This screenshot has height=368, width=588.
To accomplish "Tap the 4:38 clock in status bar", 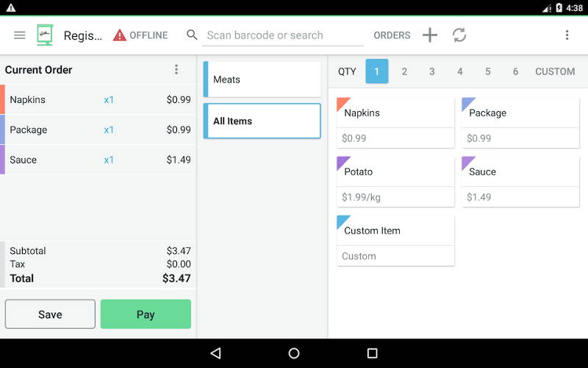I will [575, 7].
